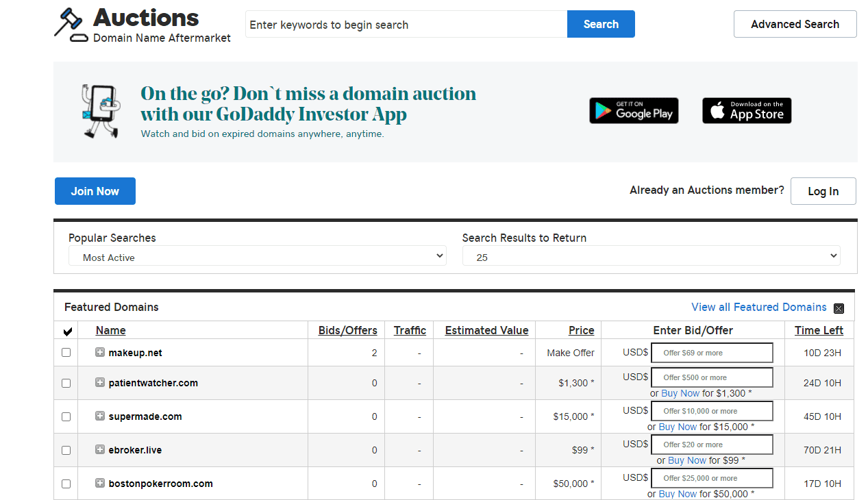Focus the keyword search field
Screen dimensions: 868x500
[x=406, y=24]
